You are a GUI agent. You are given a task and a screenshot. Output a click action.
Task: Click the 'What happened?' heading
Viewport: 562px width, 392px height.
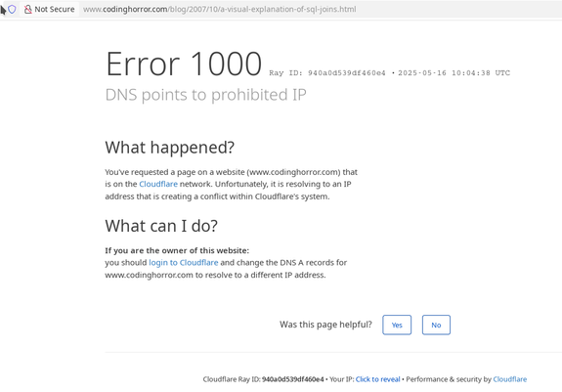coord(169,148)
